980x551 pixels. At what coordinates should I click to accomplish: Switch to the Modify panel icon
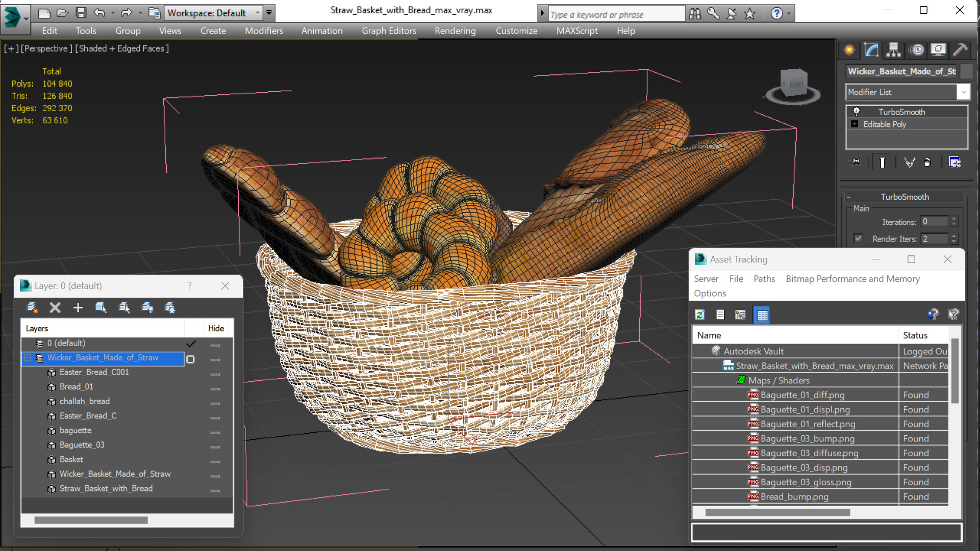pos(871,49)
